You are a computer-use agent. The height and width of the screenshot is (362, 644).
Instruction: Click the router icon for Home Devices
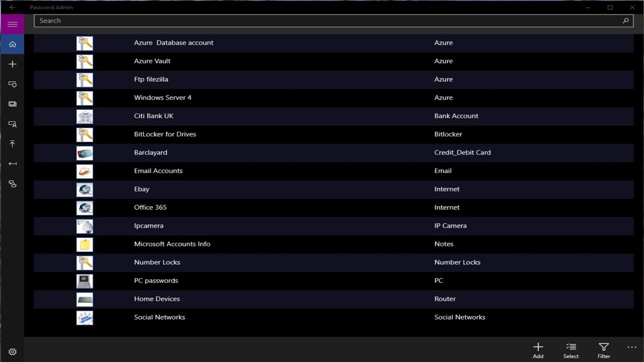tap(85, 299)
